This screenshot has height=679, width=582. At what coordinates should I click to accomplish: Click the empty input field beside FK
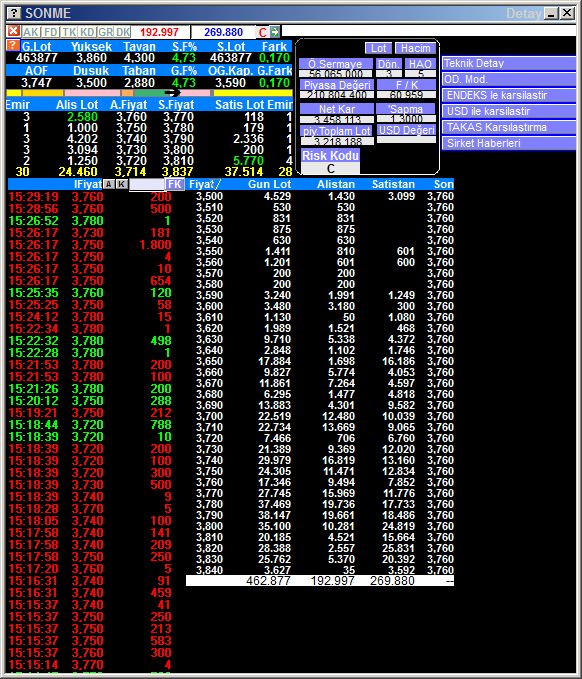point(147,184)
